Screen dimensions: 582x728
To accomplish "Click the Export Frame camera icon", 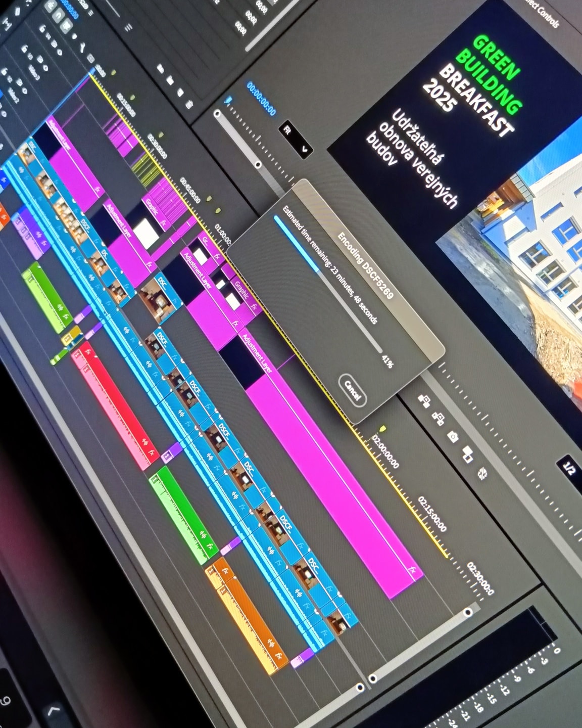I will point(453,436).
